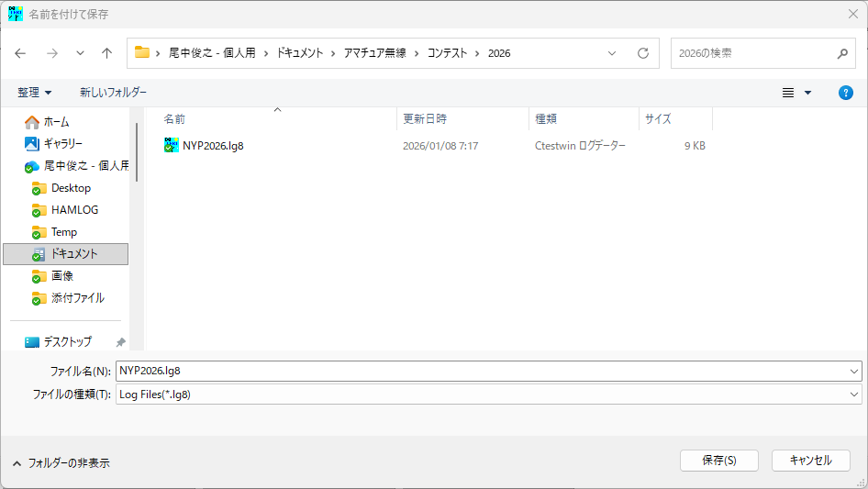Viewport: 868px width, 489px height.
Task: Open the 整理 menu
Action: point(34,93)
